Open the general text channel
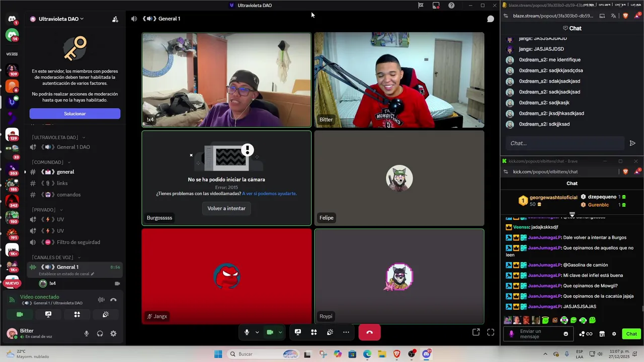The width and height of the screenshot is (644, 362). tap(74, 172)
